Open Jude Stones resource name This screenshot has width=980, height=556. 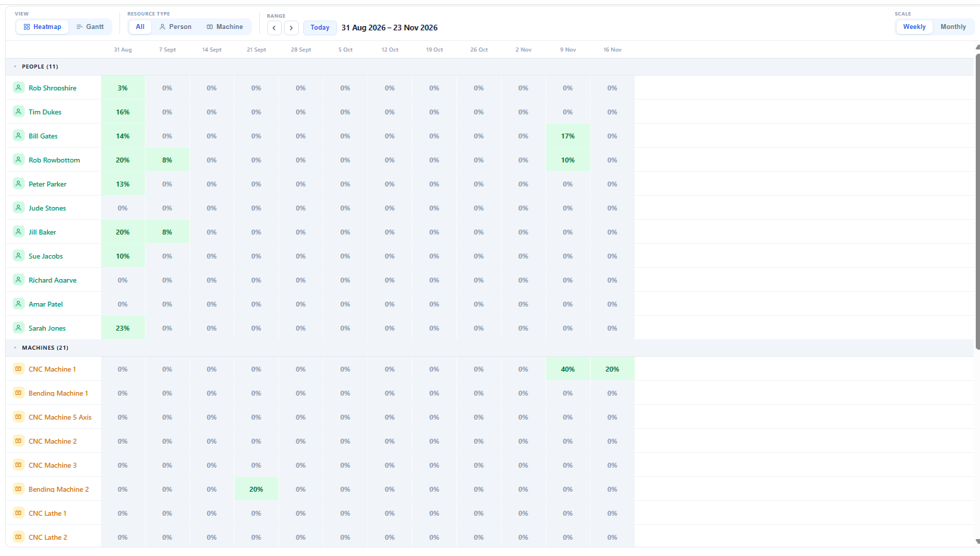click(x=47, y=208)
